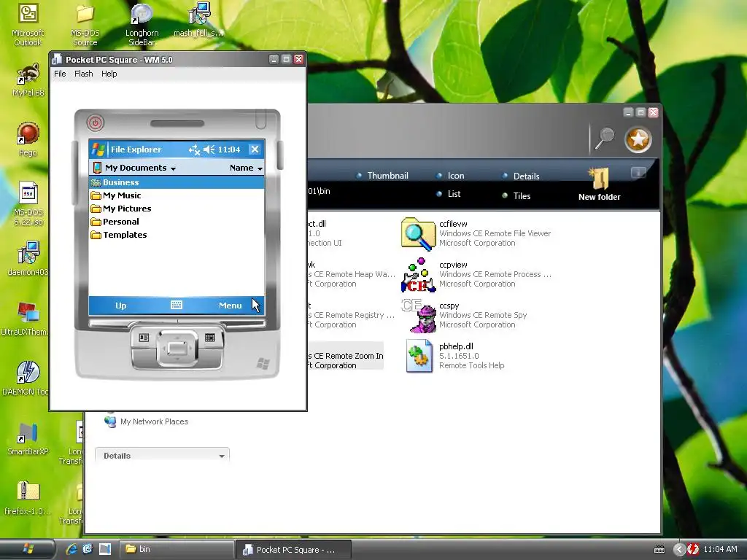Select the Business folder

tap(177, 182)
